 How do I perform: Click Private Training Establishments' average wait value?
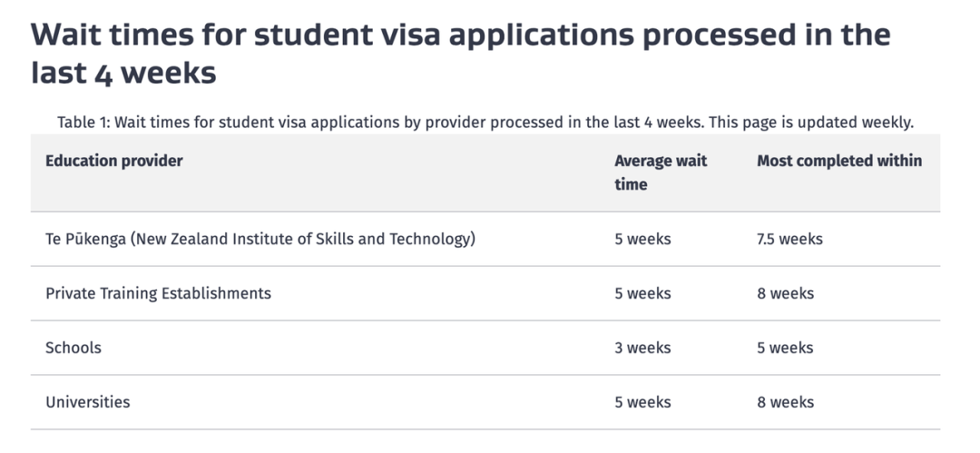tap(642, 293)
